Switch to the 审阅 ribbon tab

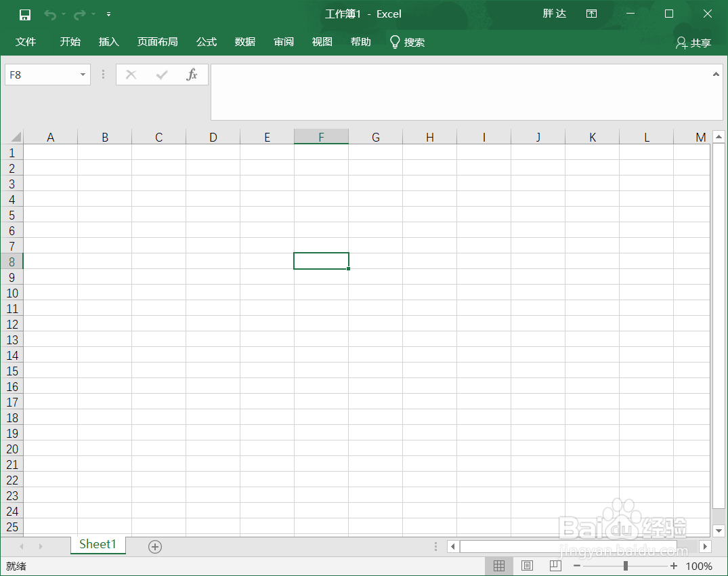284,42
